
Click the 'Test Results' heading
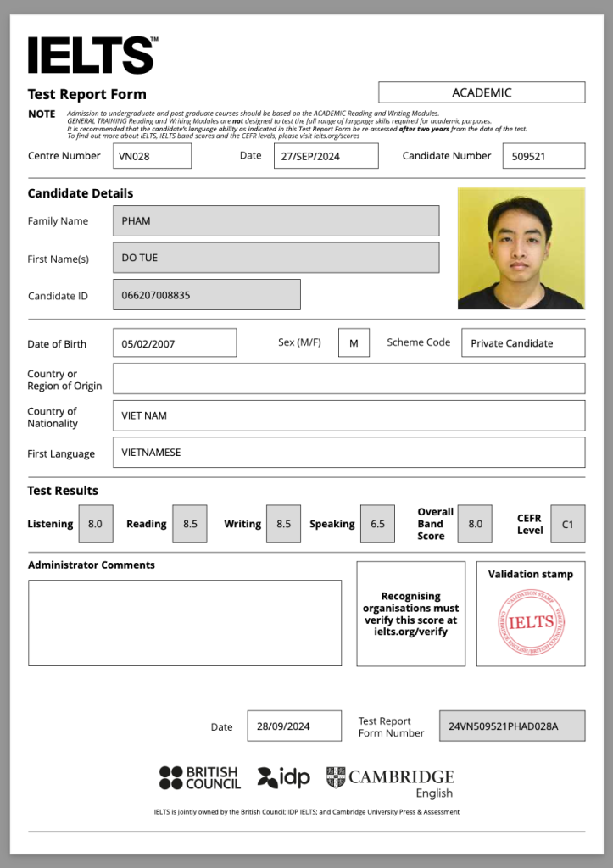63,491
